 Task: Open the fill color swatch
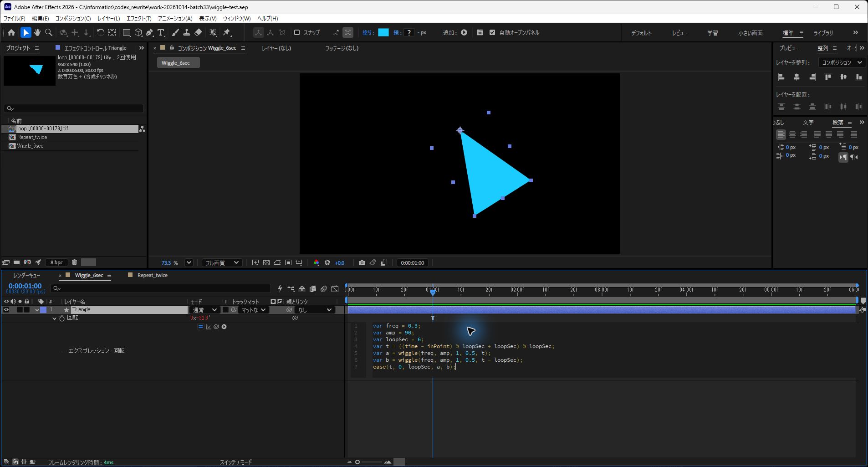point(383,32)
